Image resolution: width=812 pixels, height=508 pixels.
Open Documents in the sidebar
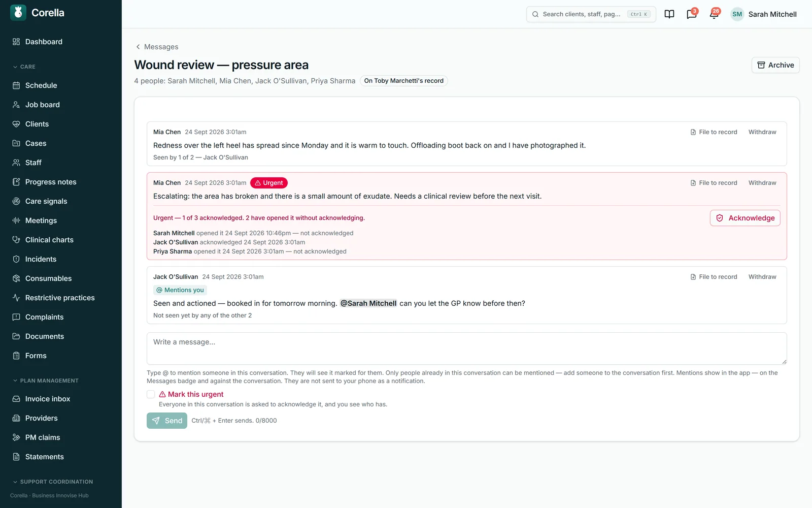(61, 336)
